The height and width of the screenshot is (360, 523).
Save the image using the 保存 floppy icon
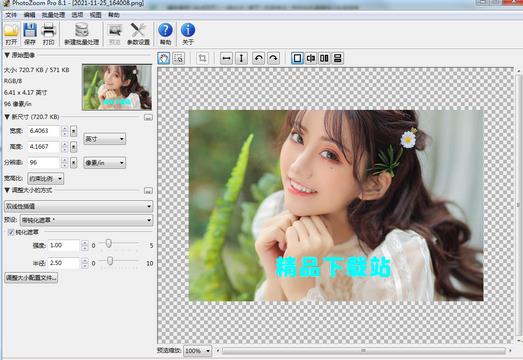pyautogui.click(x=30, y=34)
